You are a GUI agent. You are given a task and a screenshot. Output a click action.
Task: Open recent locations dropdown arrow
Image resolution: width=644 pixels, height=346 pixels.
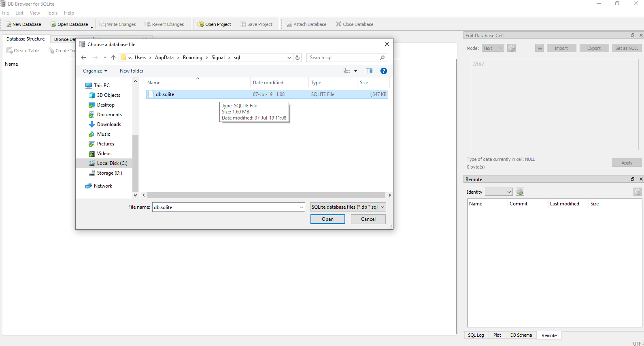pyautogui.click(x=105, y=58)
